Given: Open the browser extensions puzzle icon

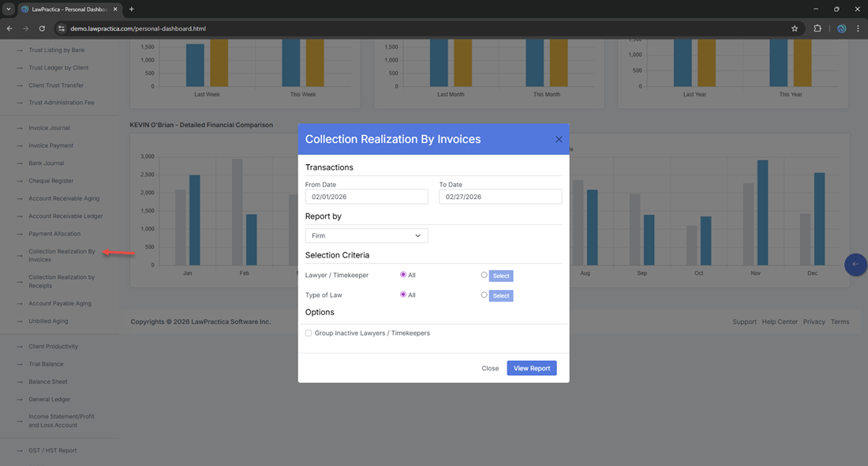Looking at the screenshot, I should [817, 28].
